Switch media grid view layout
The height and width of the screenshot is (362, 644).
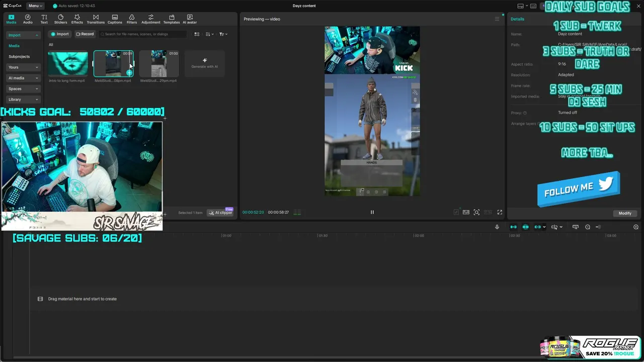(197, 34)
